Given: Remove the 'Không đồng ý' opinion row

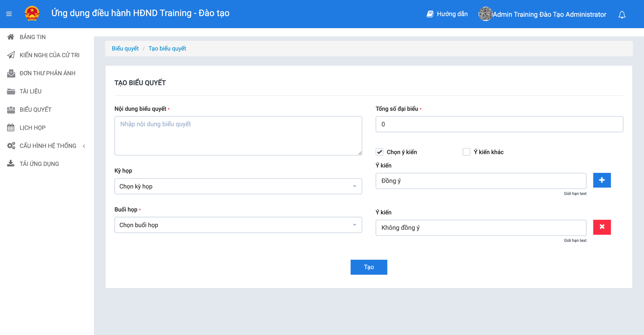Looking at the screenshot, I should (x=602, y=227).
